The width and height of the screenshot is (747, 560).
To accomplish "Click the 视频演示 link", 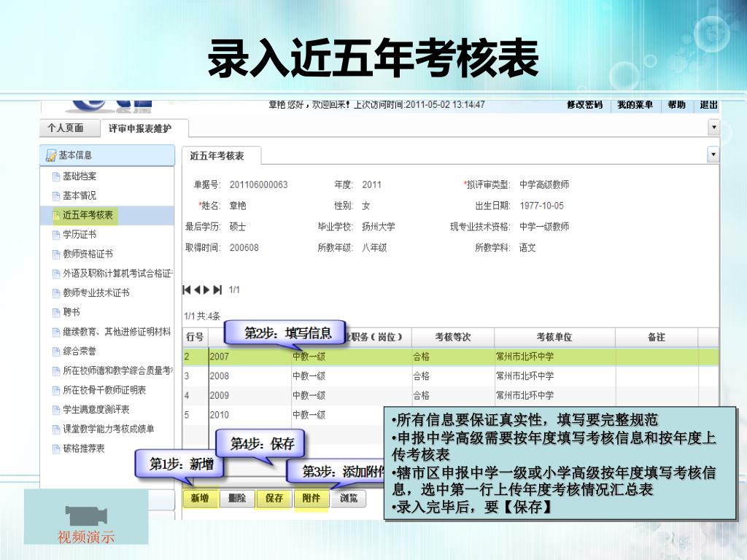I will point(86,537).
